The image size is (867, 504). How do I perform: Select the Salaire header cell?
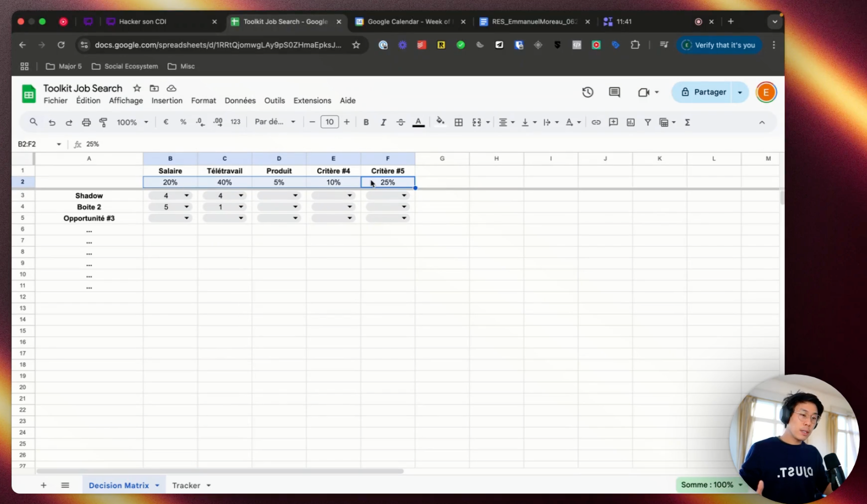pos(170,171)
